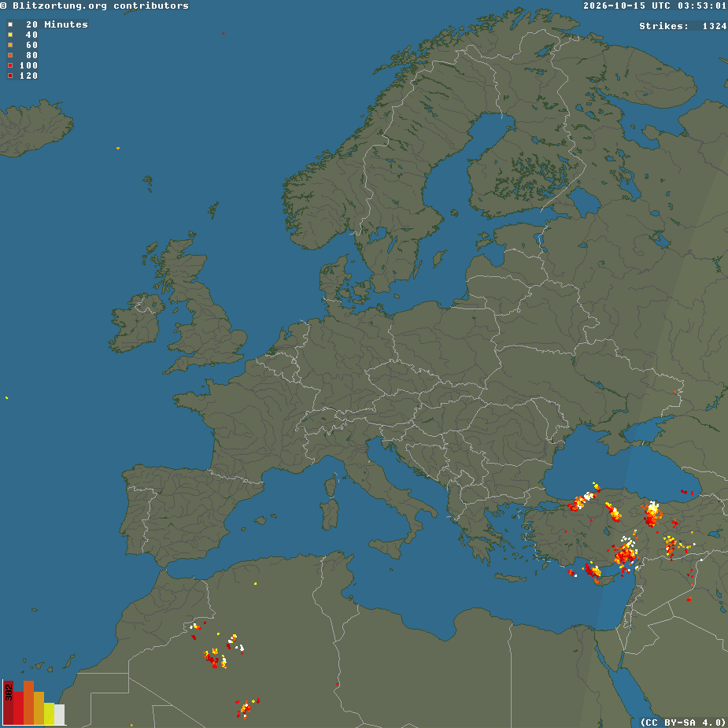Select the legend swatch beside 60
The width and height of the screenshot is (728, 728).
[10, 45]
